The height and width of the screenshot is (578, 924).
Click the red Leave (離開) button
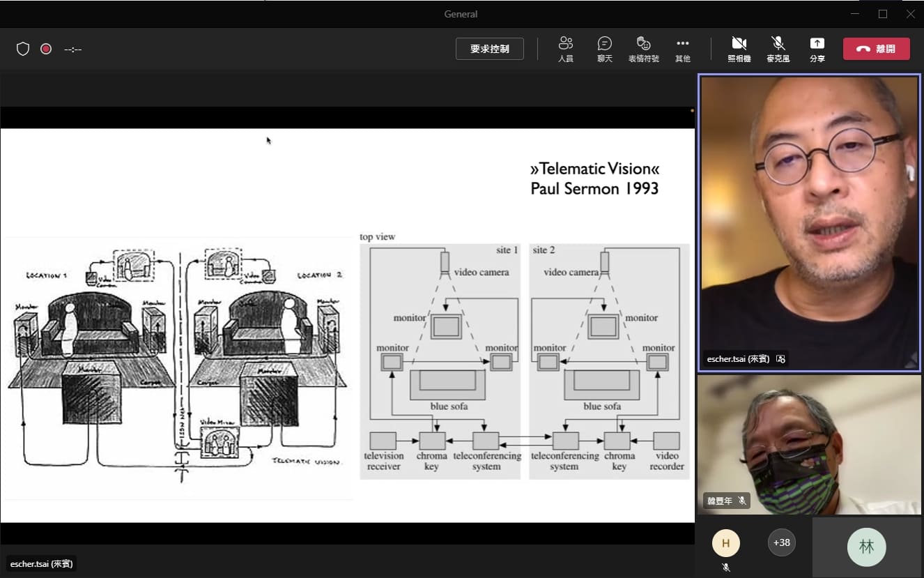[x=876, y=49]
